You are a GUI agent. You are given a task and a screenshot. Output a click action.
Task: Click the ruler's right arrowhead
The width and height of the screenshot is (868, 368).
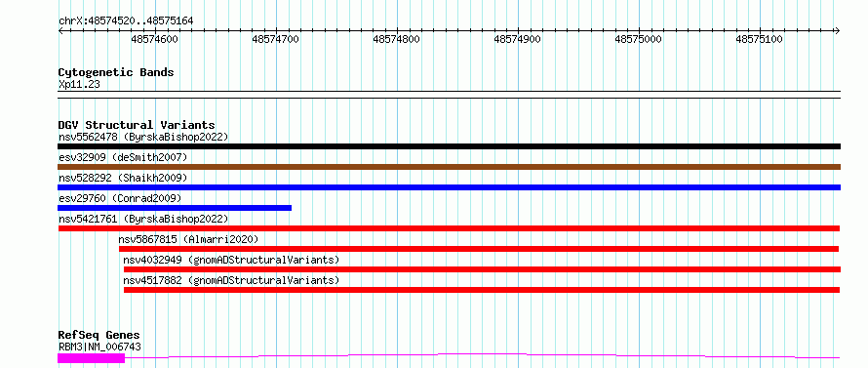pyautogui.click(x=838, y=30)
